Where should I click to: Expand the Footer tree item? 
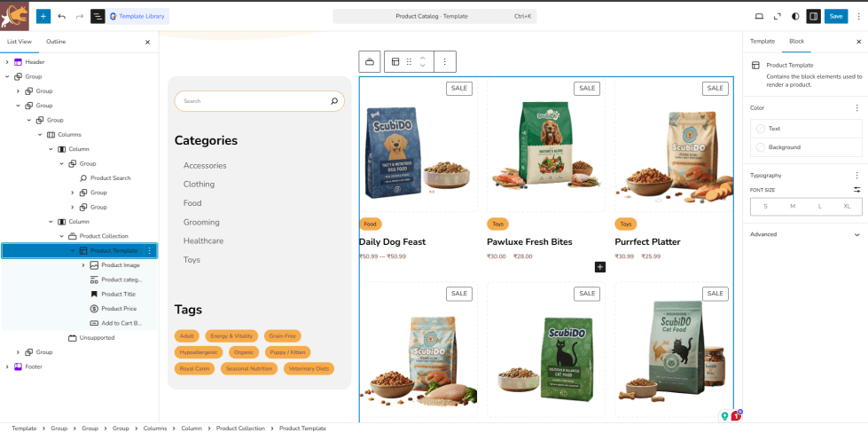click(7, 366)
